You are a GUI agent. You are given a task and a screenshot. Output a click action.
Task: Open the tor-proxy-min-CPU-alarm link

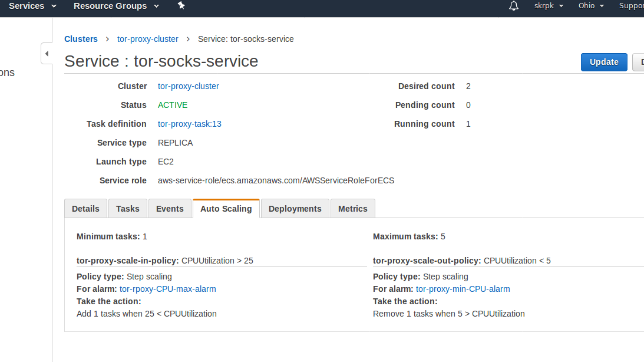tap(463, 289)
